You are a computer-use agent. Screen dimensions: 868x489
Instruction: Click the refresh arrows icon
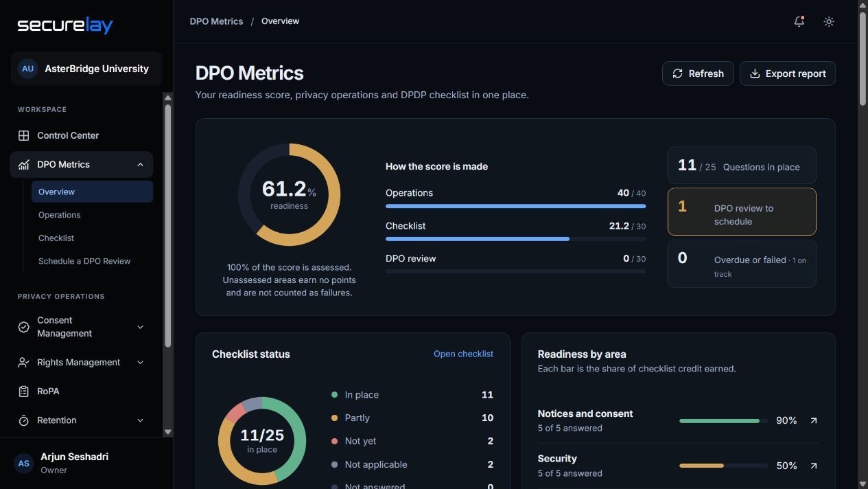(677, 73)
